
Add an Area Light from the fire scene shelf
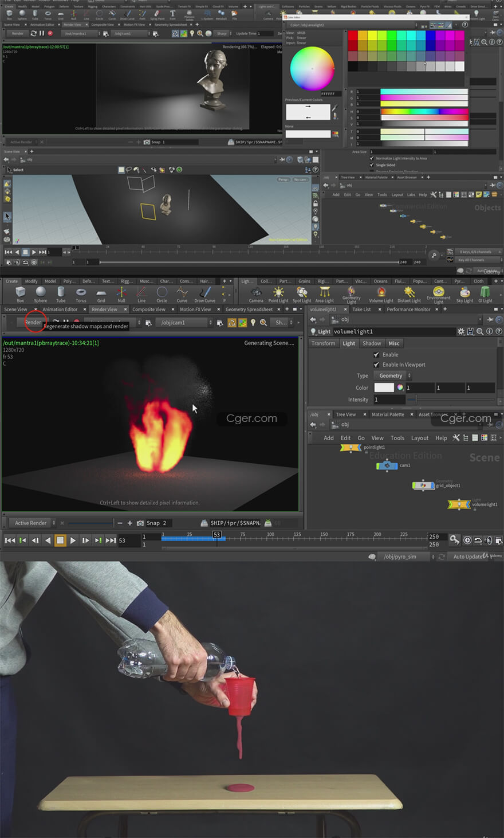point(324,295)
